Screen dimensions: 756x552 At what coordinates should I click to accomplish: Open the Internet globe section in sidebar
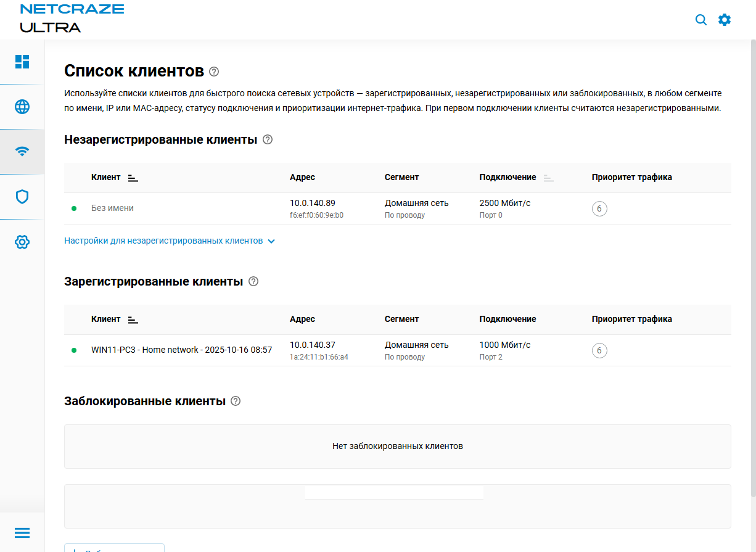tap(22, 107)
